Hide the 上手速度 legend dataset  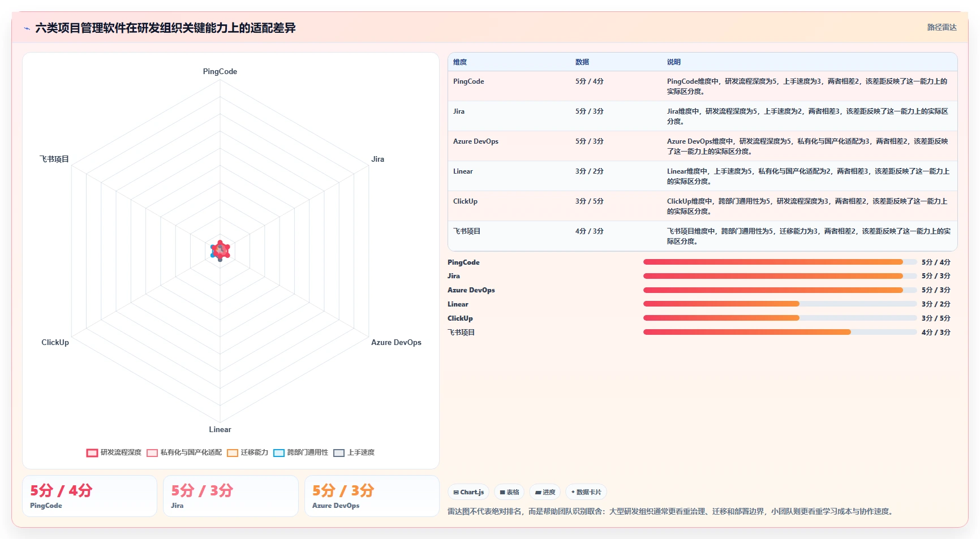click(354, 452)
